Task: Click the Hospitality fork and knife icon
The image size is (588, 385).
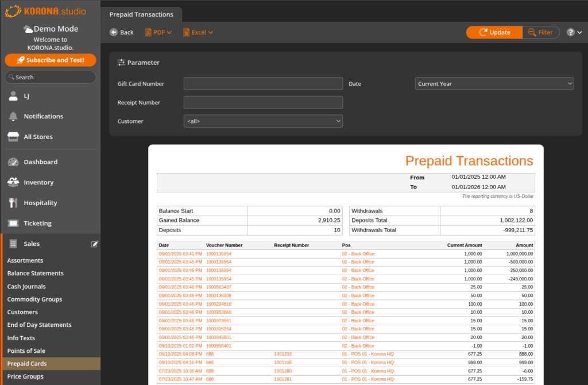Action: pyautogui.click(x=13, y=203)
